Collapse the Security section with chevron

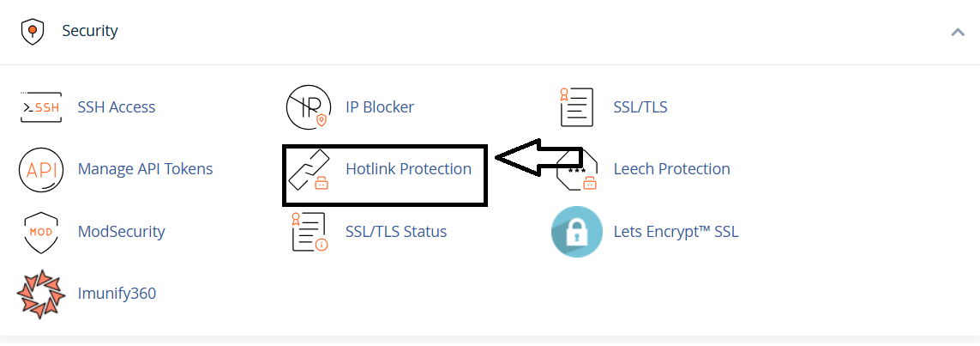tap(958, 32)
